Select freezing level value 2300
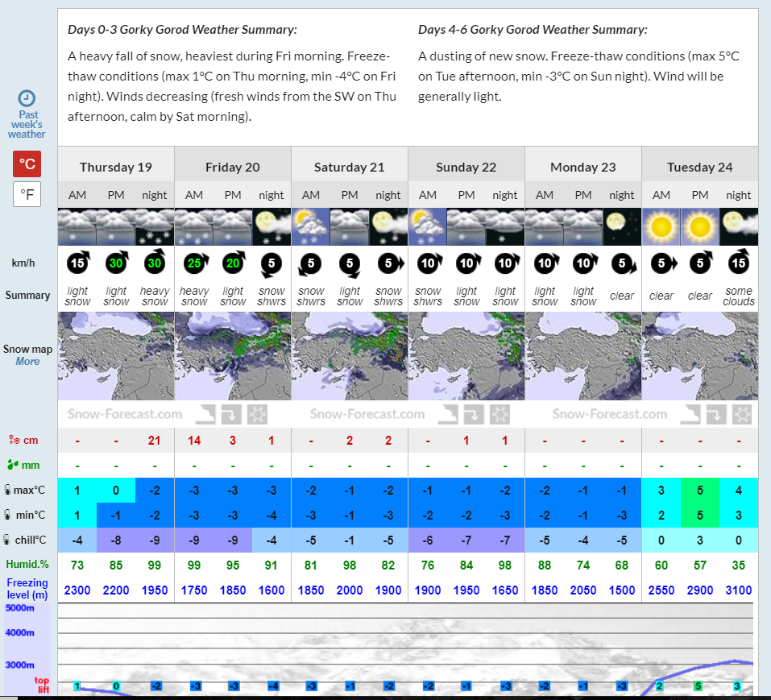The image size is (771, 700). pyautogui.click(x=77, y=590)
